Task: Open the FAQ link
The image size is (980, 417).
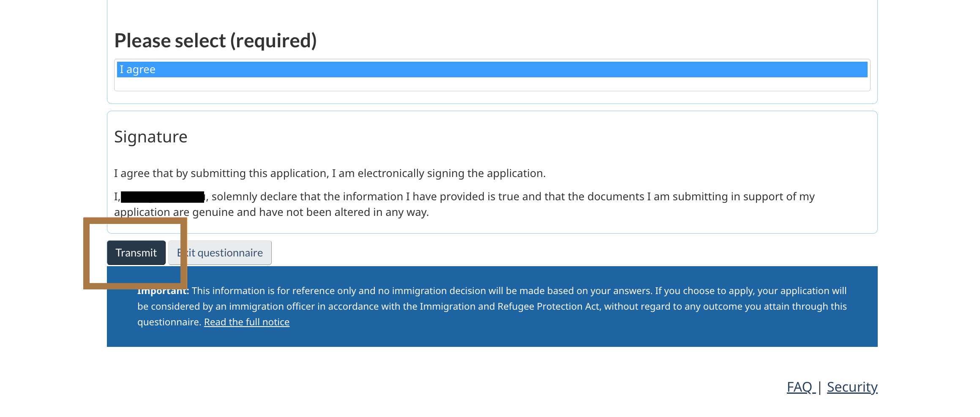Action: tap(800, 387)
